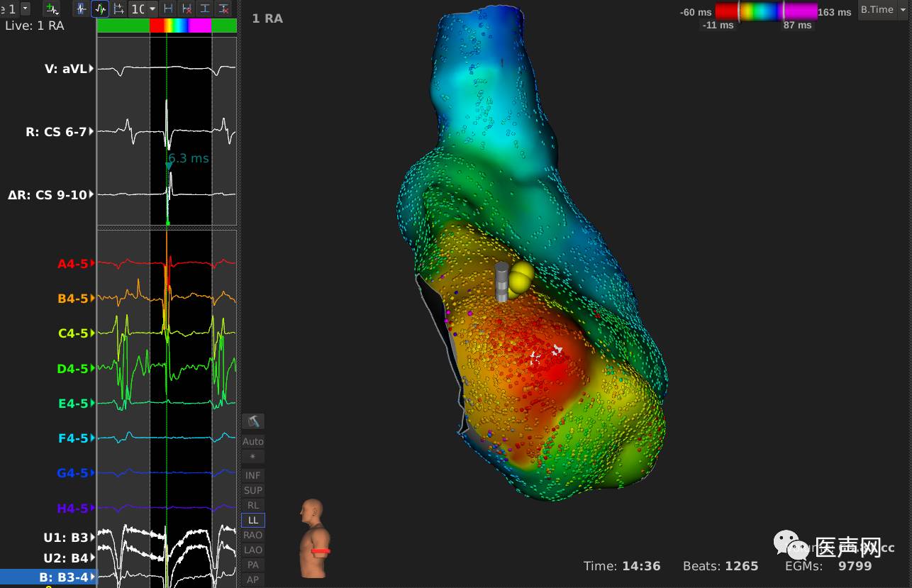Click the asterisk button below Auto
912x588 pixels.
pyautogui.click(x=252, y=456)
